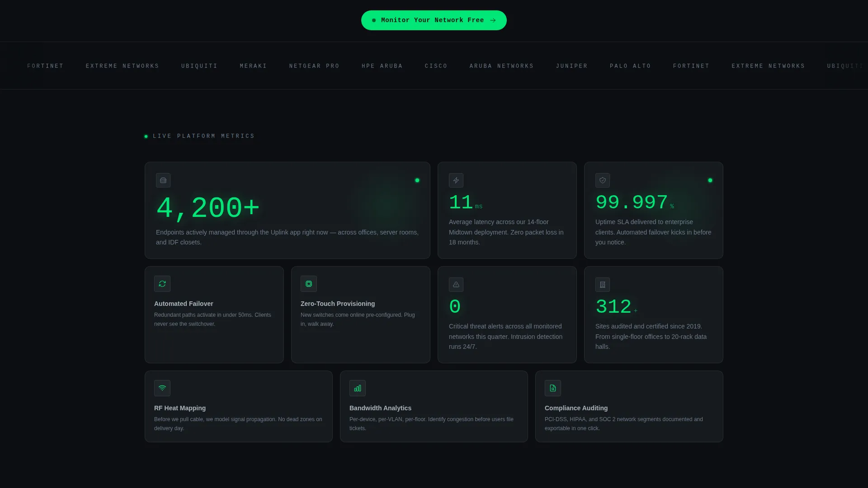Click the Critical threat alerts description text

506,337
